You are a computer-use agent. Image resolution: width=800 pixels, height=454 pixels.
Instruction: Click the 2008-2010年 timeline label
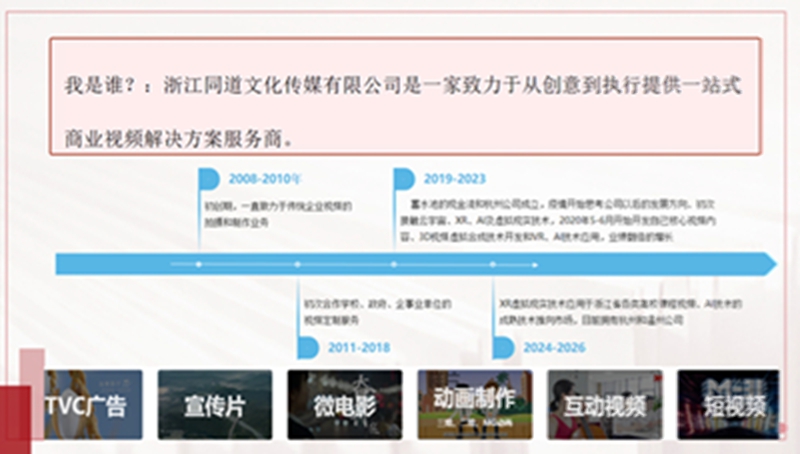(264, 179)
